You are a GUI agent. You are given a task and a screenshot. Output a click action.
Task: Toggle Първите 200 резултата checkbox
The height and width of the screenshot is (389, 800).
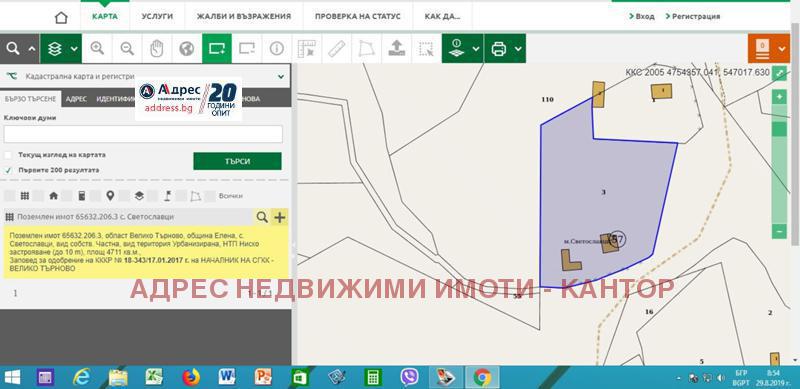point(8,170)
